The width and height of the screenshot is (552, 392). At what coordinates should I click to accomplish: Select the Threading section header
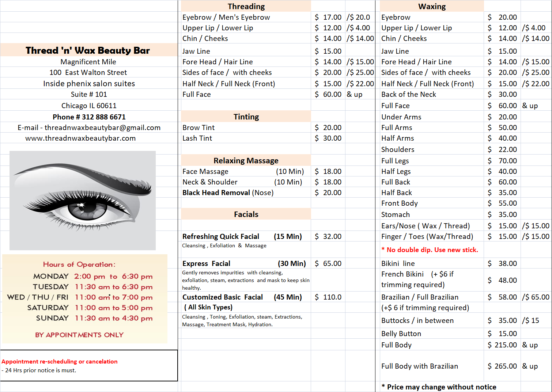click(x=246, y=6)
